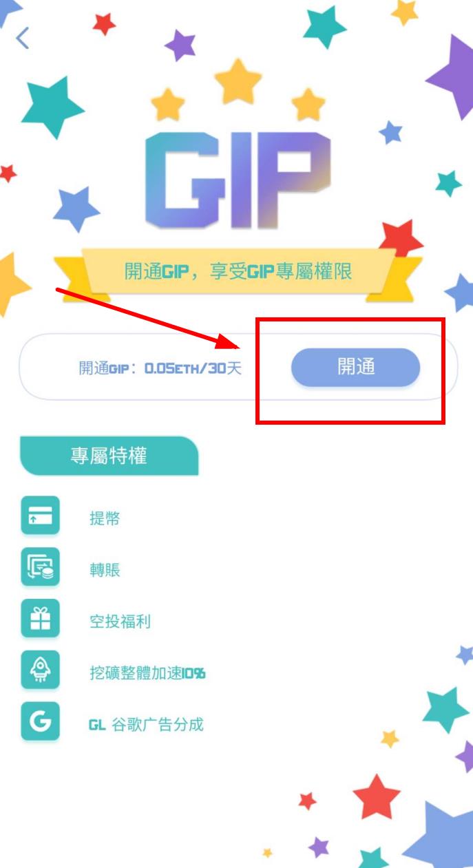Open the 轉賬 privilege label
473x868 pixels.
[105, 570]
